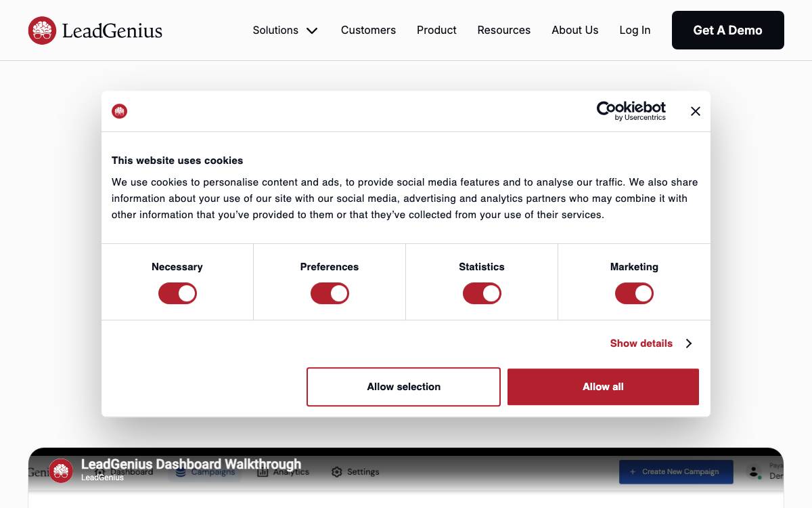This screenshot has width=812, height=508.
Task: Switch off Marketing cookies toggle
Action: coord(634,293)
